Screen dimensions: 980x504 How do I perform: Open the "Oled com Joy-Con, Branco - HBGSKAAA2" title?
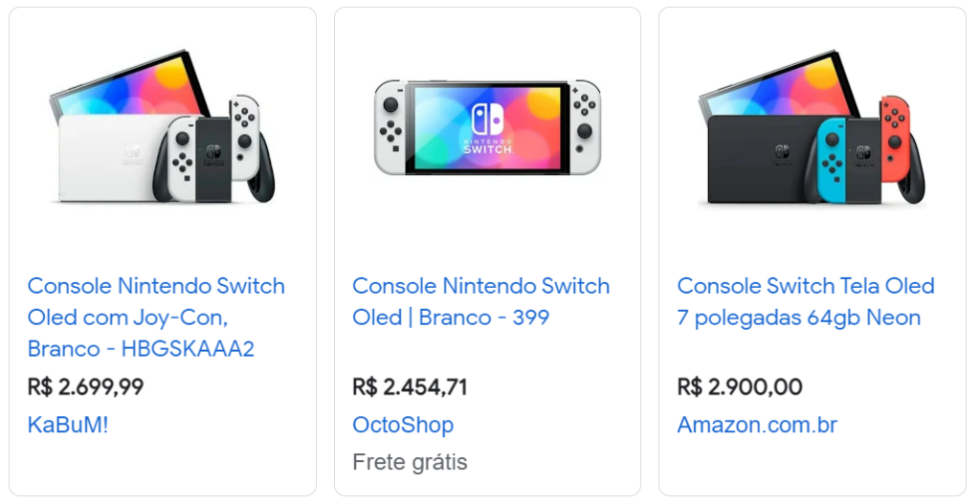(x=142, y=317)
